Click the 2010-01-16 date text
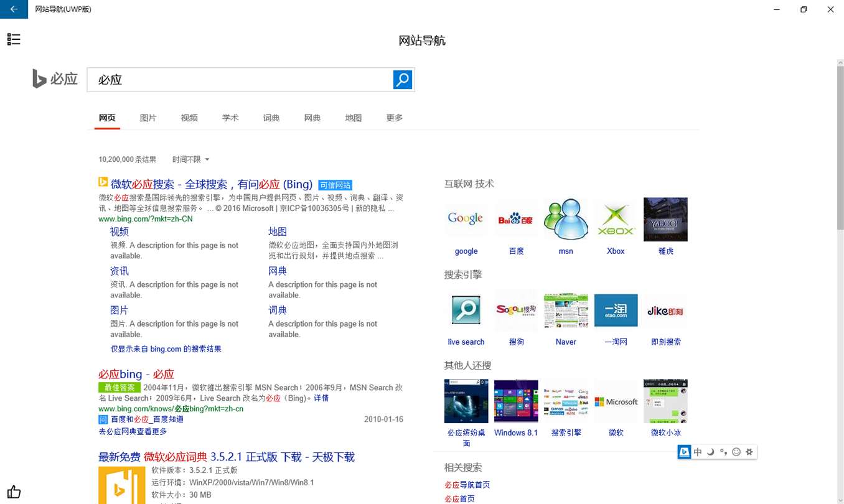Image resolution: width=844 pixels, height=504 pixels. tap(383, 419)
